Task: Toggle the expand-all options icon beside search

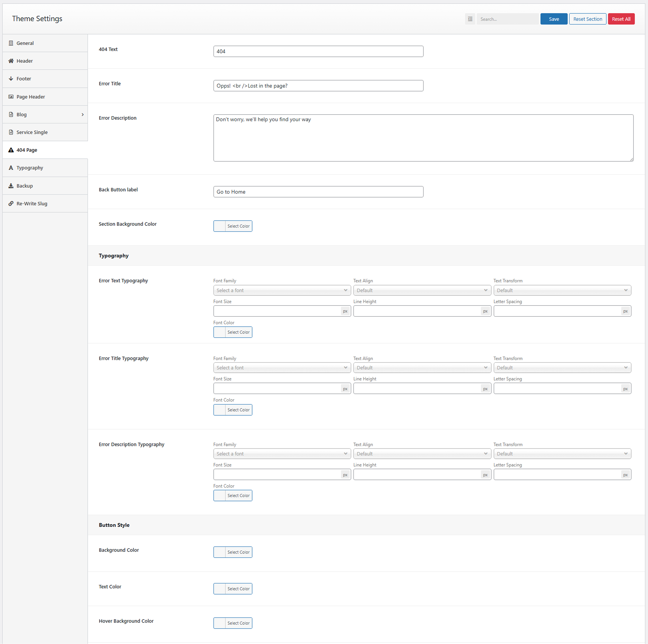Action: [x=470, y=19]
